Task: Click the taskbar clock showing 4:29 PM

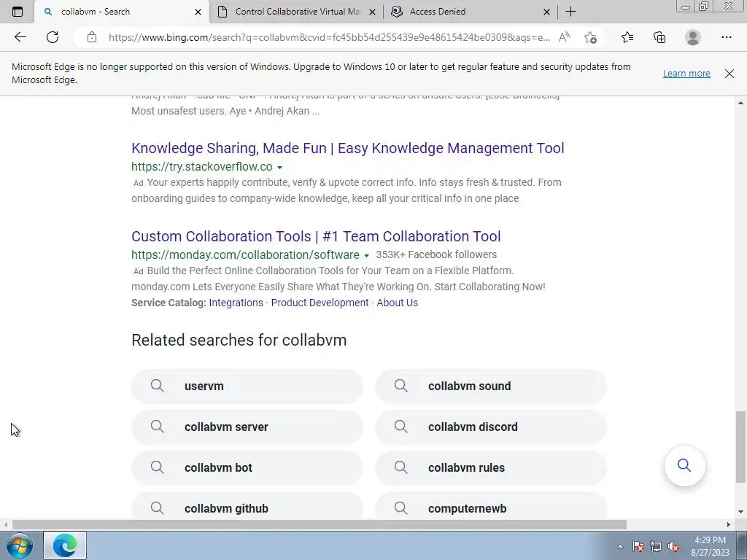Action: 710,546
